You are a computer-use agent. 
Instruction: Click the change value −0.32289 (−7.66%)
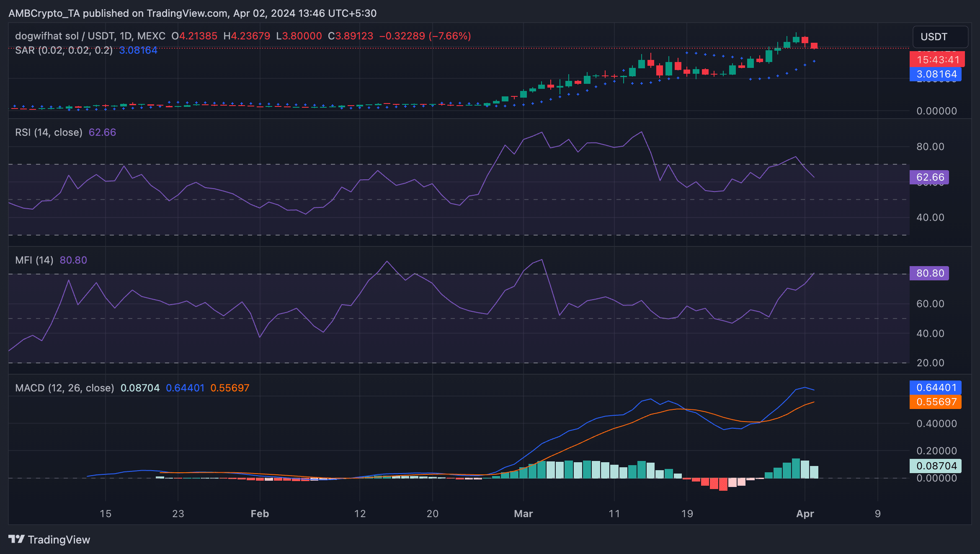click(425, 36)
